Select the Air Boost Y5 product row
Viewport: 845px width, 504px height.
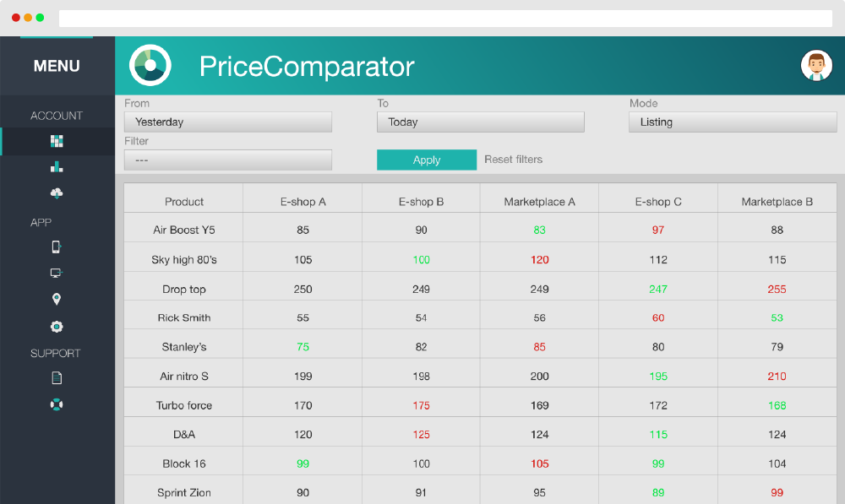click(x=183, y=228)
